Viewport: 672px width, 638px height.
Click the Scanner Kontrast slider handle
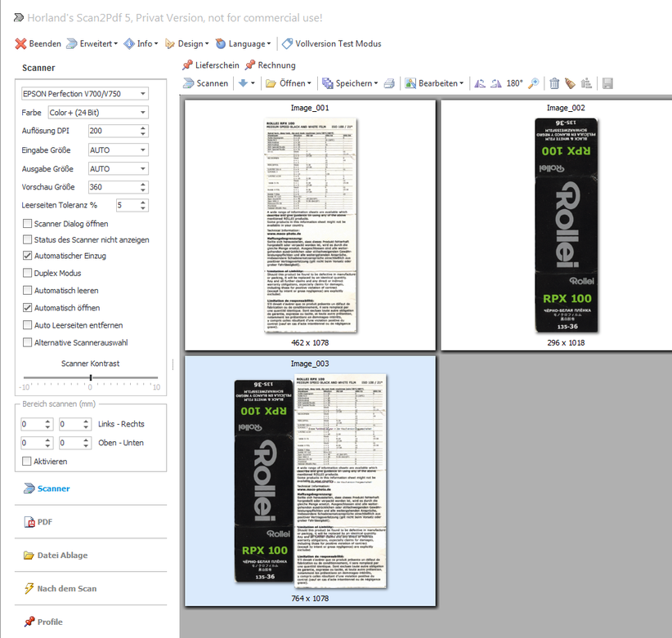[x=91, y=377]
